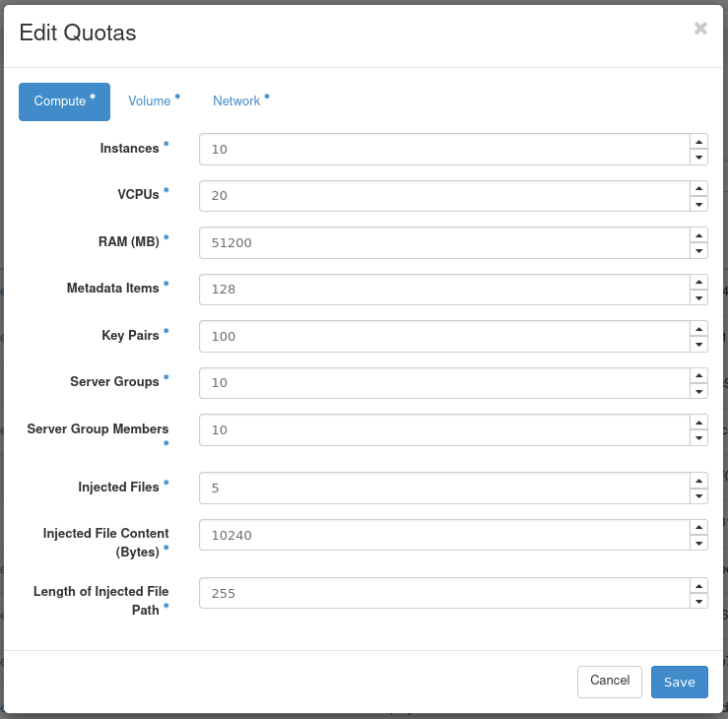
Task: Increase Injected File Content bytes arrow
Action: [x=698, y=527]
